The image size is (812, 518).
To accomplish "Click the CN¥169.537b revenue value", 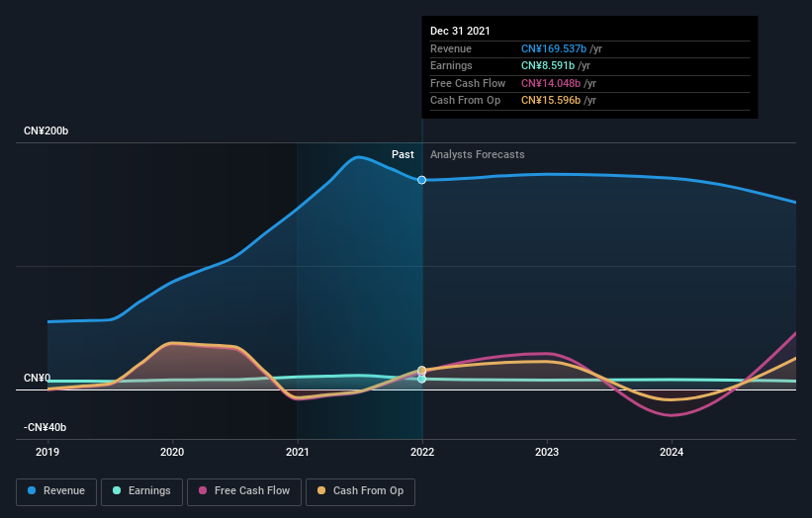I will [x=554, y=48].
